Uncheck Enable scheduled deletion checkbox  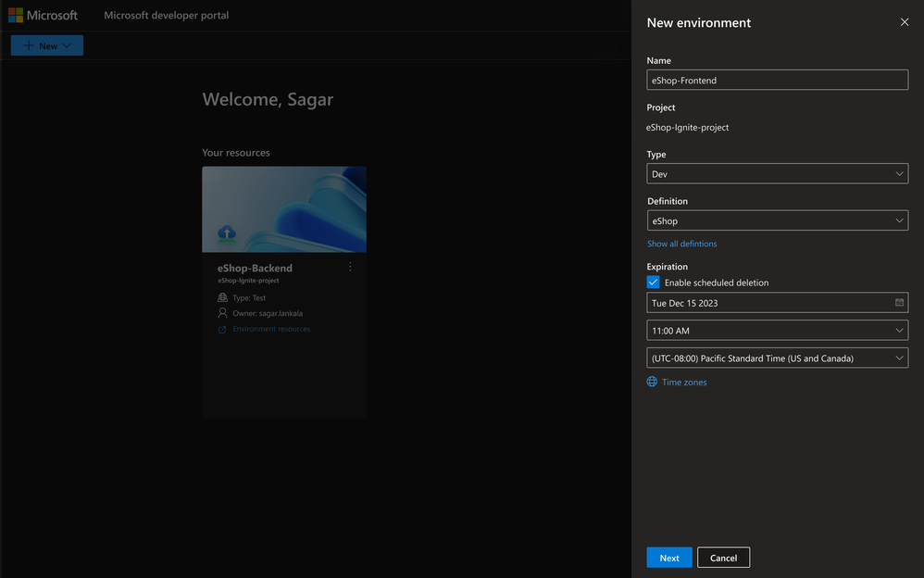coord(653,282)
